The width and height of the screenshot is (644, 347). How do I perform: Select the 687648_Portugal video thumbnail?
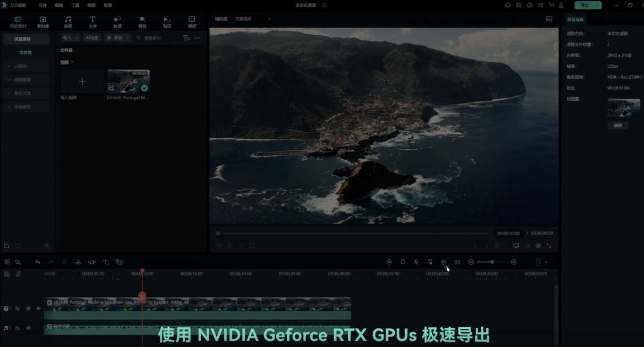(128, 82)
